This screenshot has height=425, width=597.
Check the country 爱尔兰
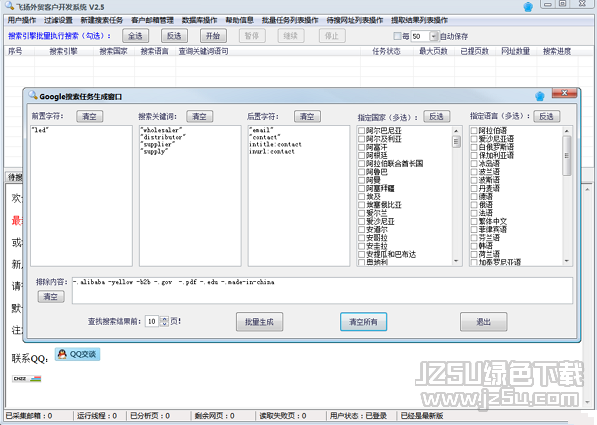pos(362,213)
